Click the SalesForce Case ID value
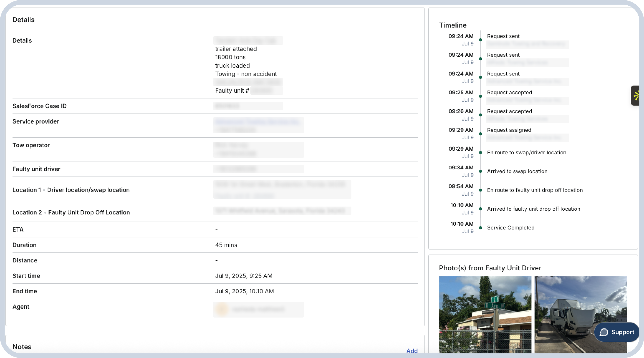644x358 pixels. click(x=248, y=106)
